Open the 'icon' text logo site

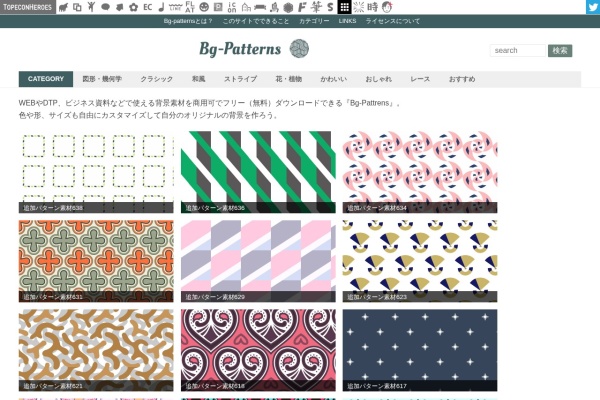tap(232, 7)
